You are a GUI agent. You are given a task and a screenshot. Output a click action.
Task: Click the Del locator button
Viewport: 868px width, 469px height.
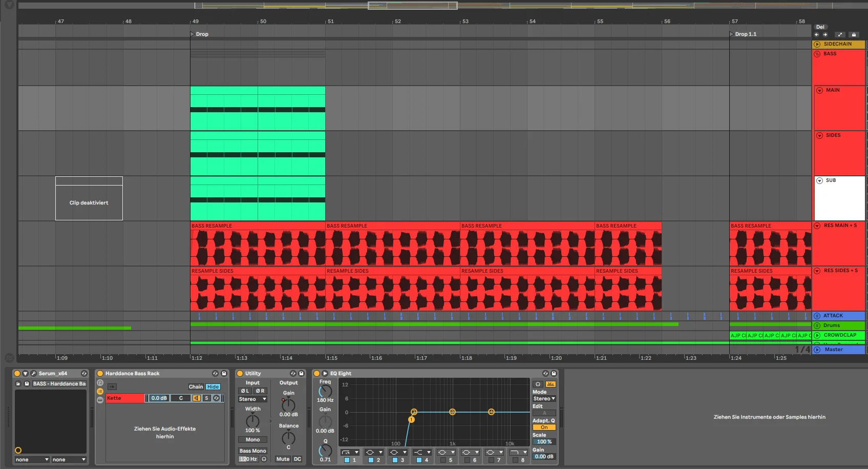[820, 27]
